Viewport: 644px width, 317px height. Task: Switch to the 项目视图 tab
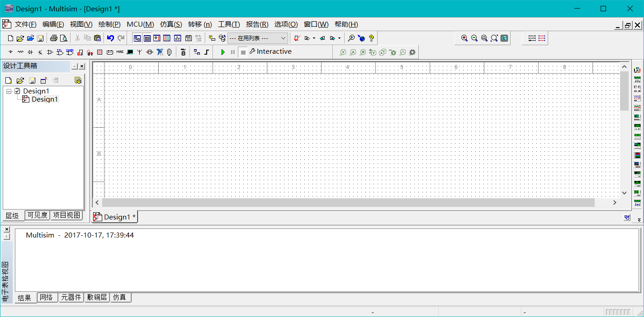tap(66, 215)
